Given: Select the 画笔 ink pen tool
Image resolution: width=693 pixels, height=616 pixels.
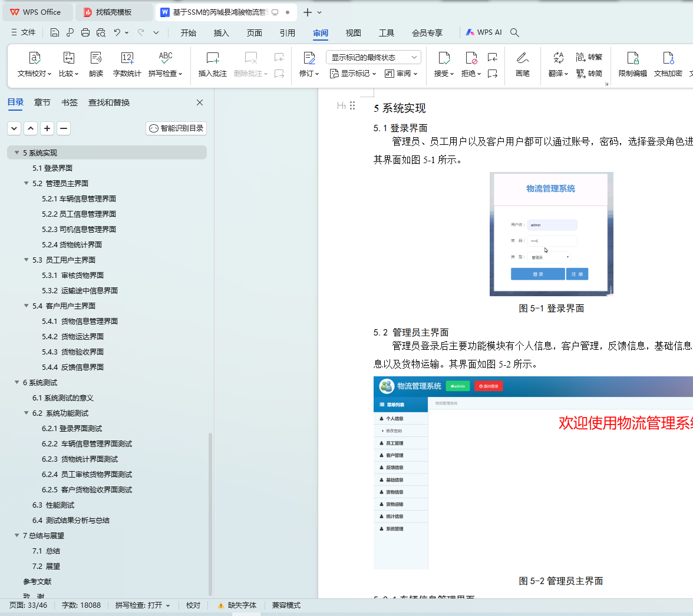Looking at the screenshot, I should click(522, 64).
